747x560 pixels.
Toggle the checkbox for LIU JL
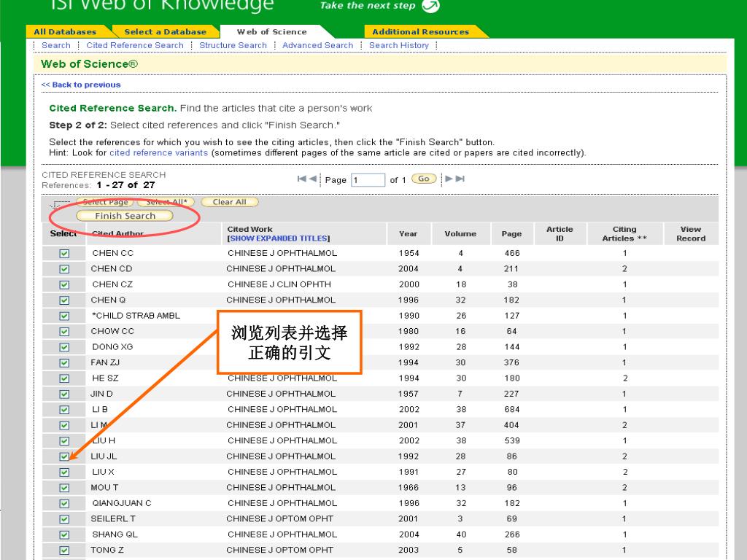click(x=64, y=456)
